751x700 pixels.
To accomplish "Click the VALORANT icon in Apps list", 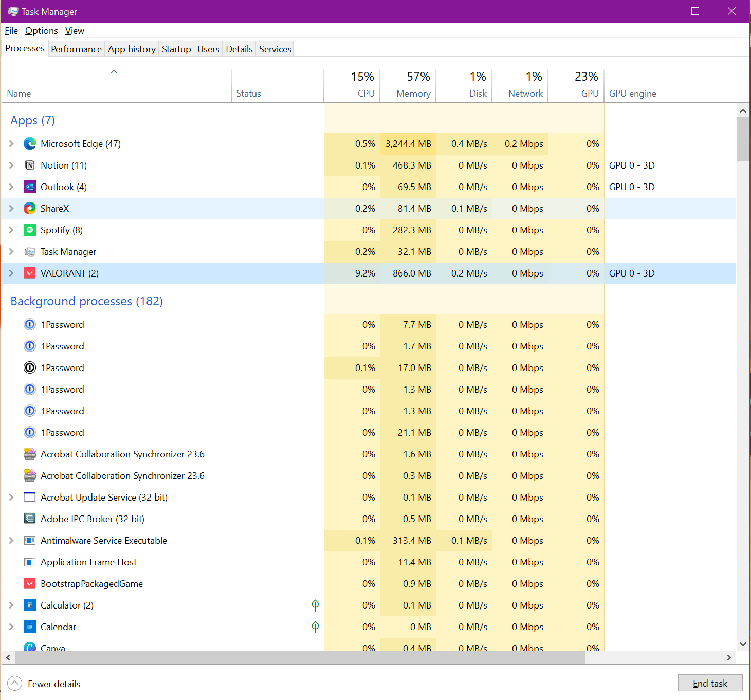I will click(30, 273).
